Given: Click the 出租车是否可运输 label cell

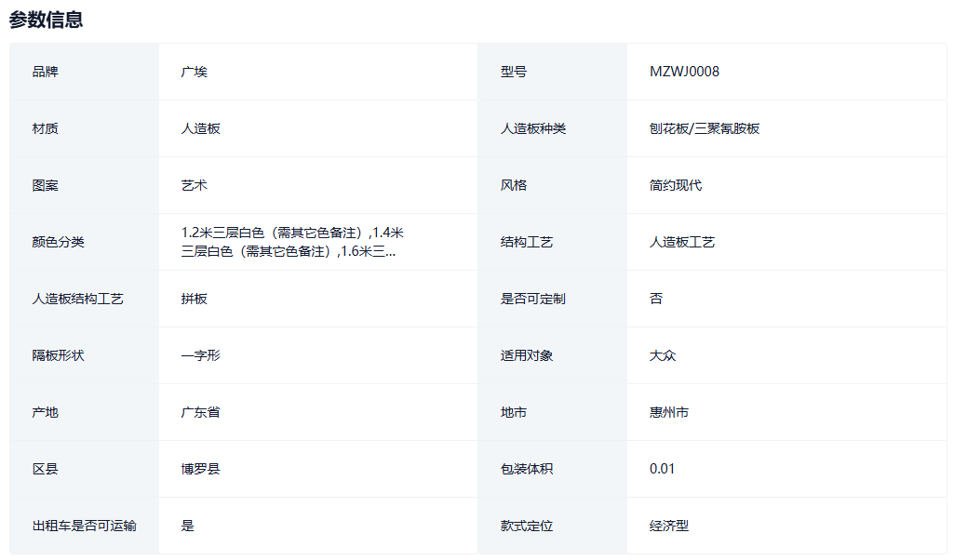Looking at the screenshot, I should 85,526.
